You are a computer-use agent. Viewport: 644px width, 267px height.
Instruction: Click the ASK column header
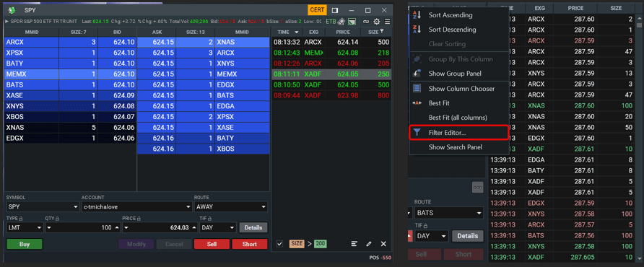(157, 32)
